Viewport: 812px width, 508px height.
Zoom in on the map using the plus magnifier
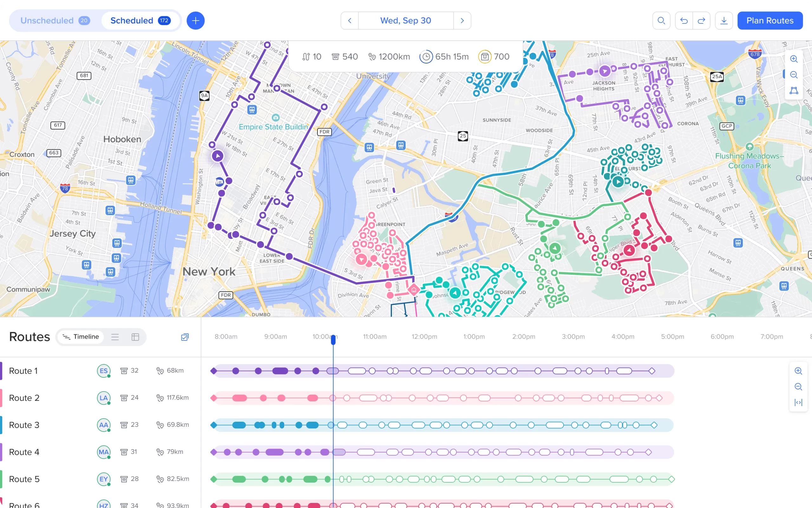[795, 59]
